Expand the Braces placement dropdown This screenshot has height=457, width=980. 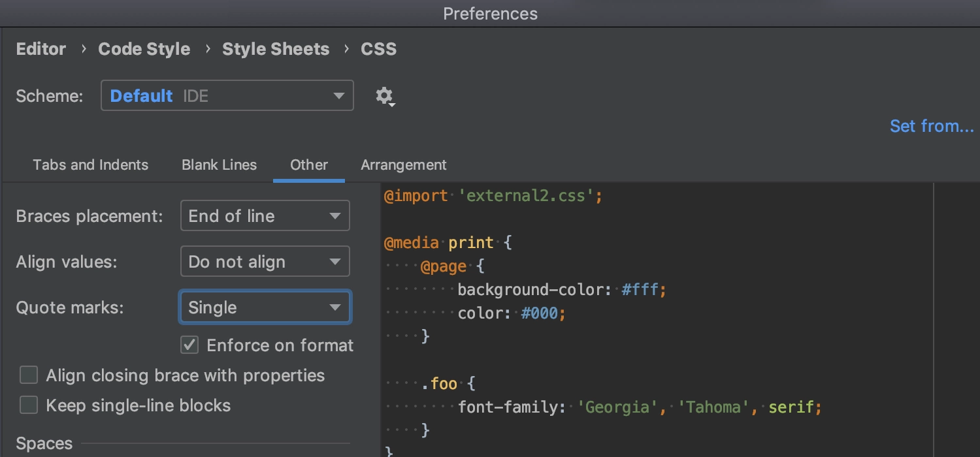(x=265, y=216)
